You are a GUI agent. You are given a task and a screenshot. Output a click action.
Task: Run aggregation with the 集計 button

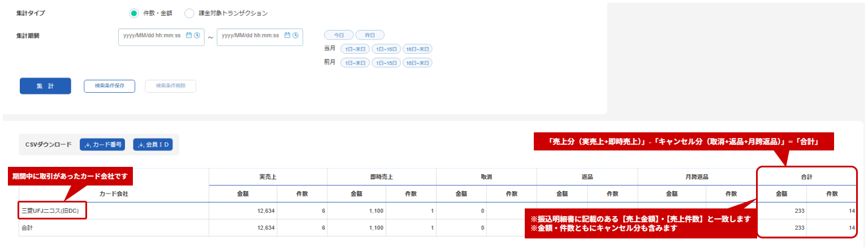point(45,86)
